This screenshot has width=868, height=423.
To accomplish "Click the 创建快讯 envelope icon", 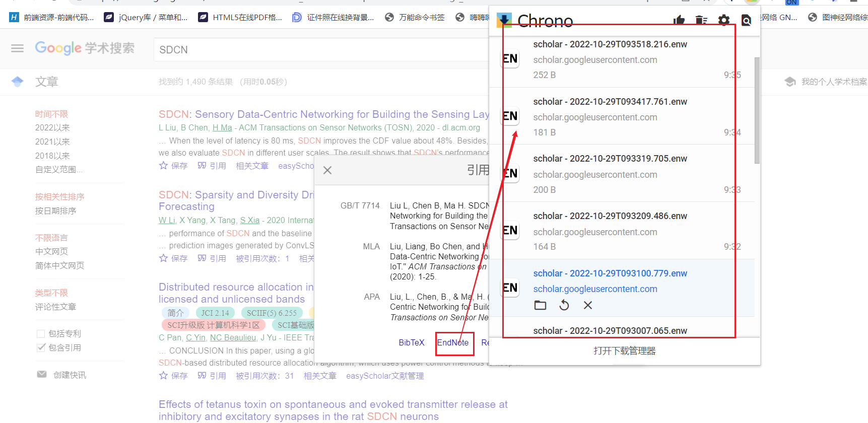I will (x=42, y=374).
